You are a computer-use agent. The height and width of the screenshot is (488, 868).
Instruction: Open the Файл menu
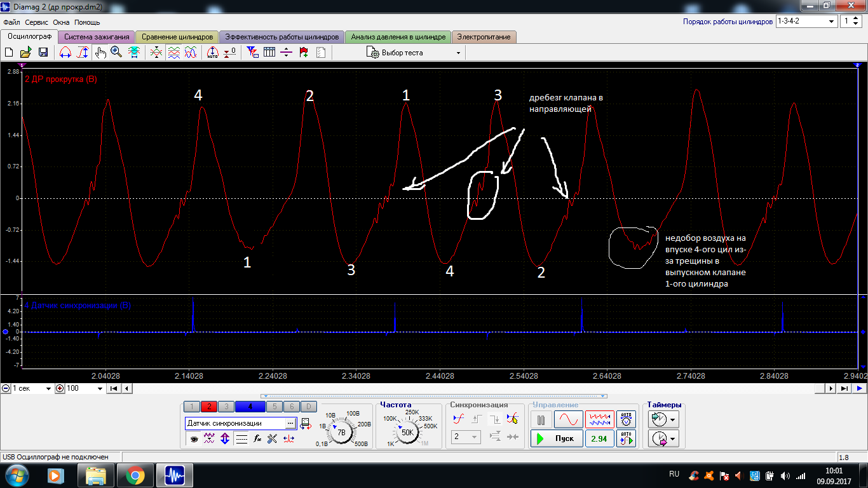tap(11, 22)
